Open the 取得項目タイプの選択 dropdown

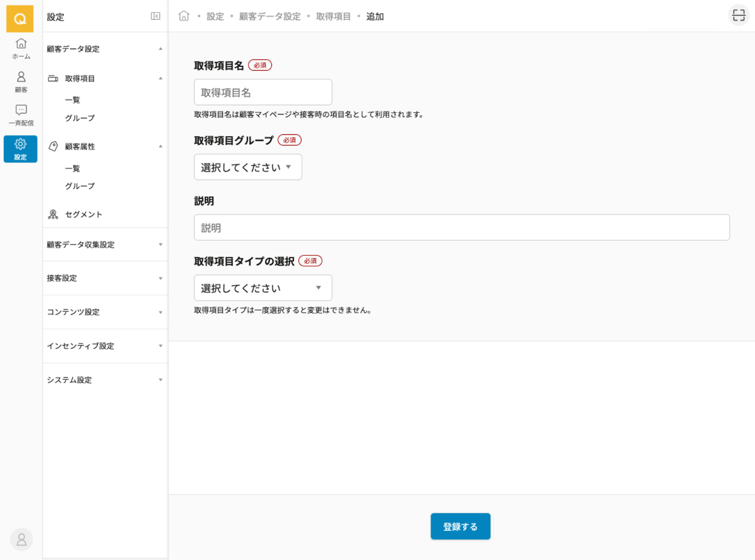[x=263, y=288]
